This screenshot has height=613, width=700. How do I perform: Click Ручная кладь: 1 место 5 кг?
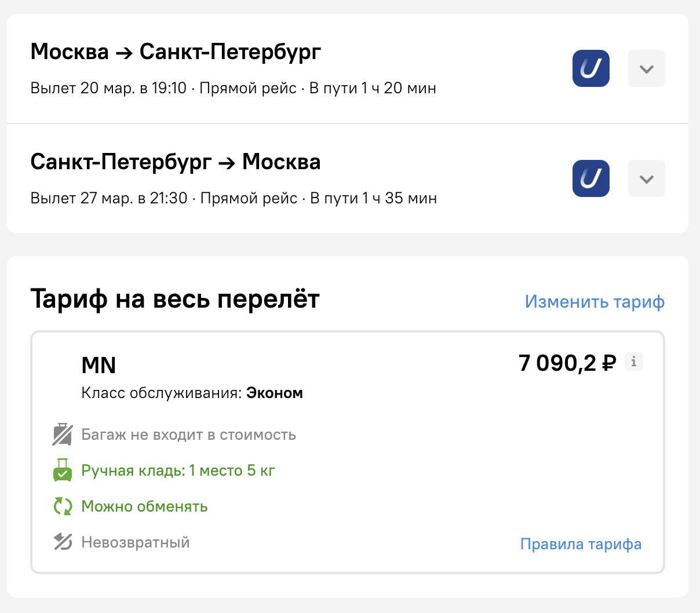pos(178,470)
